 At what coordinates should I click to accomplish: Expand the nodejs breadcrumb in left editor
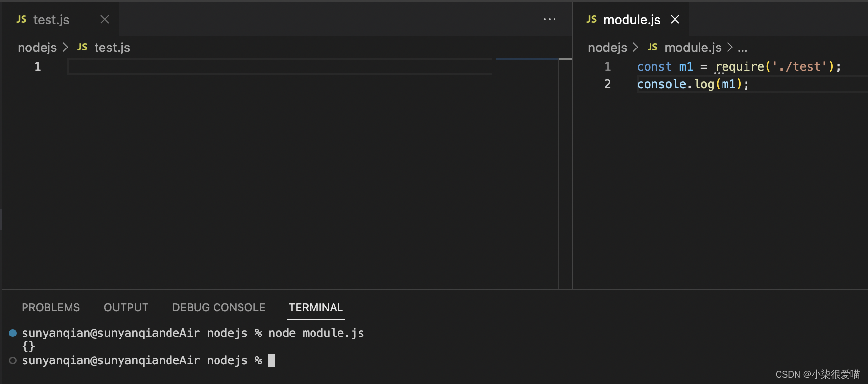37,48
